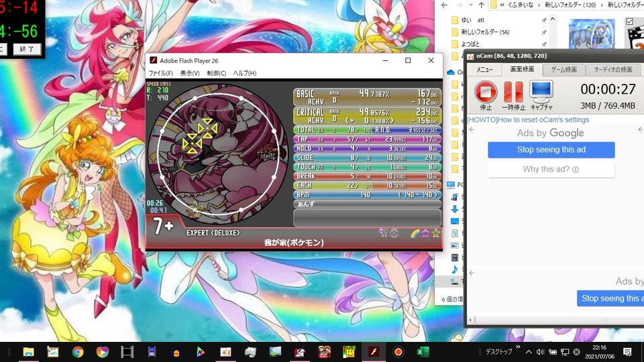The width and height of the screenshot is (644, 362).
Task: Open the recent locations dropdown in Explorer
Action: coord(471,5)
